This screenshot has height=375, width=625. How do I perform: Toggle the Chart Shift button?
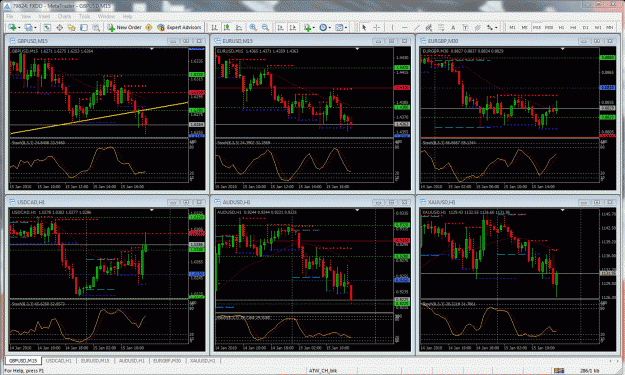coord(293,27)
